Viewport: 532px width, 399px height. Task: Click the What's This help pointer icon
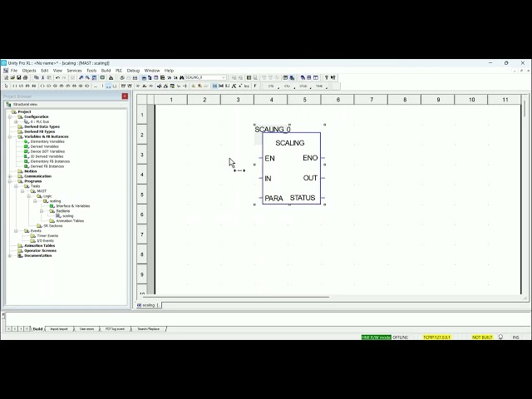coord(332,77)
